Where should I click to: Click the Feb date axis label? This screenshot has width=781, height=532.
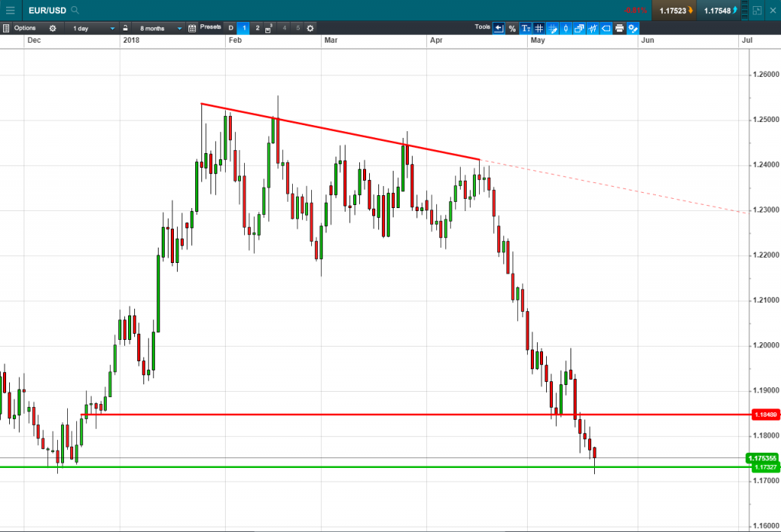click(x=235, y=40)
